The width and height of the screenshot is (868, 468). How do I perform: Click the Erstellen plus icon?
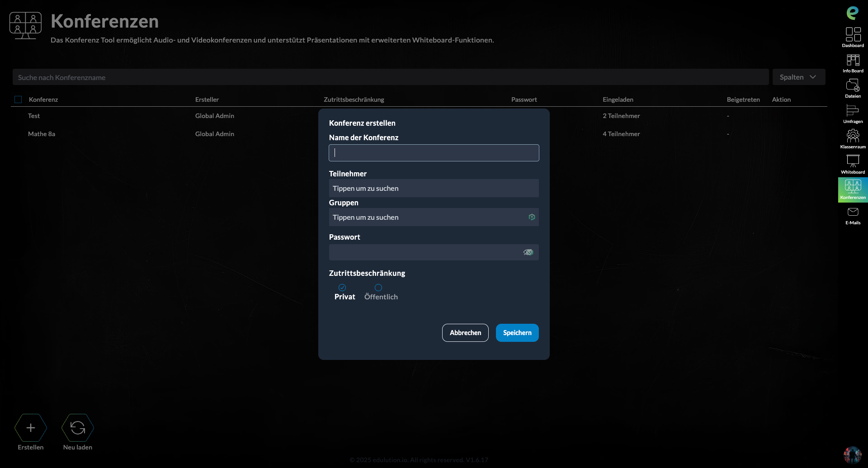[x=31, y=428]
